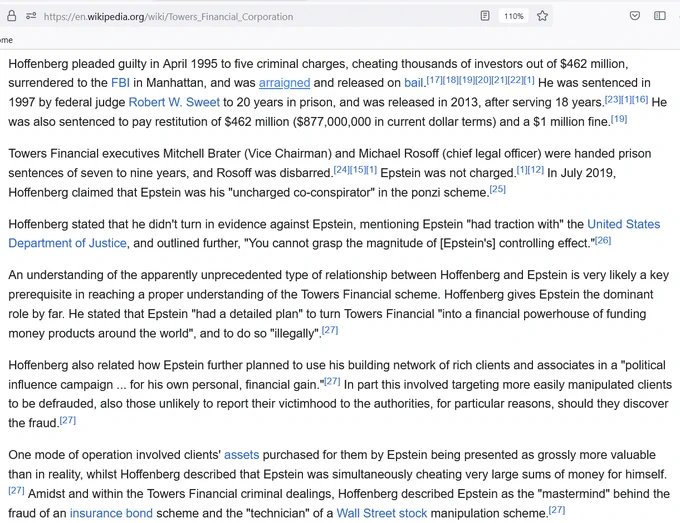Open the FBI article link
The image size is (680, 523).
point(120,83)
